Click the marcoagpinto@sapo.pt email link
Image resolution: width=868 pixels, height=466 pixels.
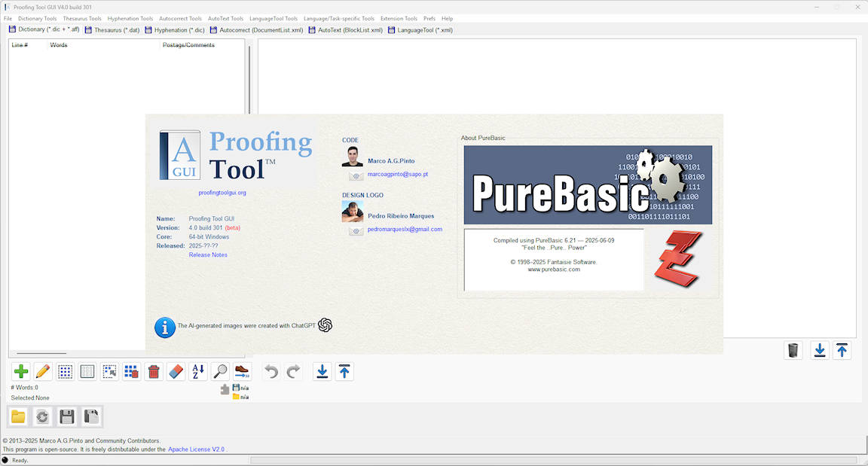(x=398, y=174)
